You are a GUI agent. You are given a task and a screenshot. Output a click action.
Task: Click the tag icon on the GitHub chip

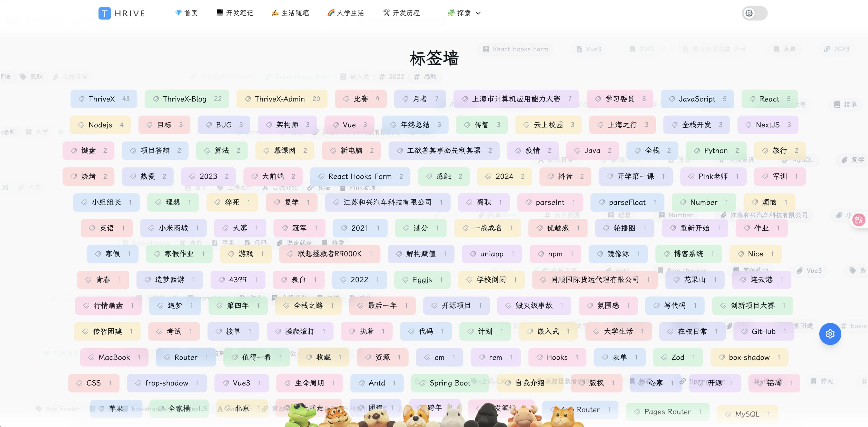click(744, 331)
